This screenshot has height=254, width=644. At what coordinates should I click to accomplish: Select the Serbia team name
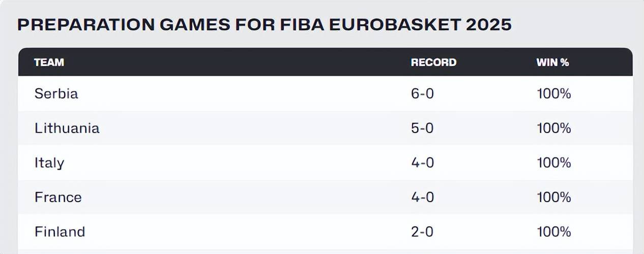click(x=56, y=94)
